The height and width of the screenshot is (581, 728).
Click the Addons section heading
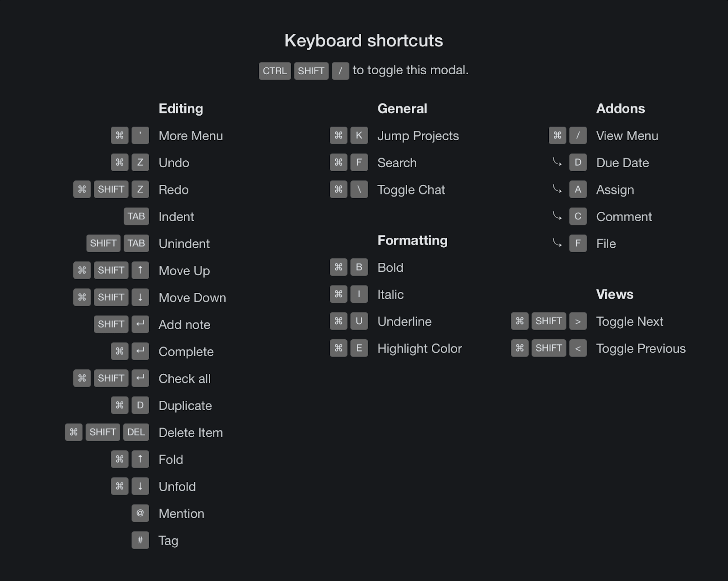point(620,108)
